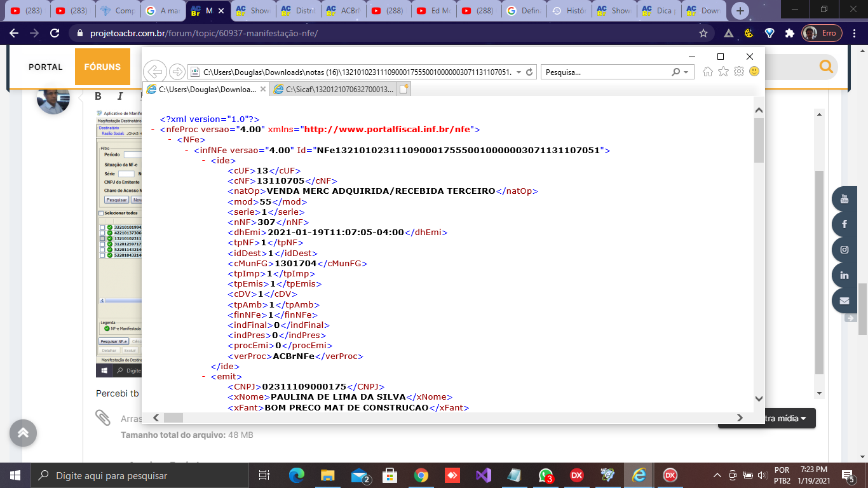Refresh the XML page in Internet Explorer
Viewport: 868px width, 488px height.
(530, 72)
